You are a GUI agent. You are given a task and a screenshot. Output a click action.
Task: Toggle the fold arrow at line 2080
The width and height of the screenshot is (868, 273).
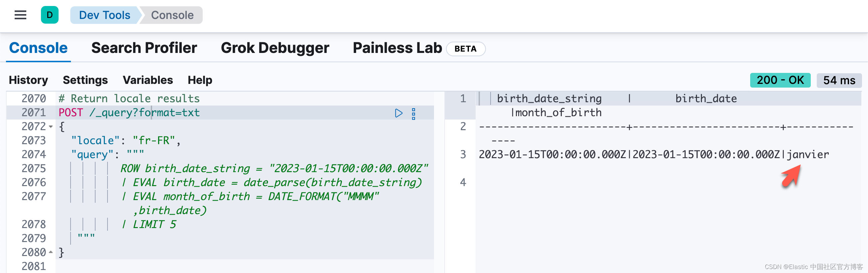coord(51,252)
